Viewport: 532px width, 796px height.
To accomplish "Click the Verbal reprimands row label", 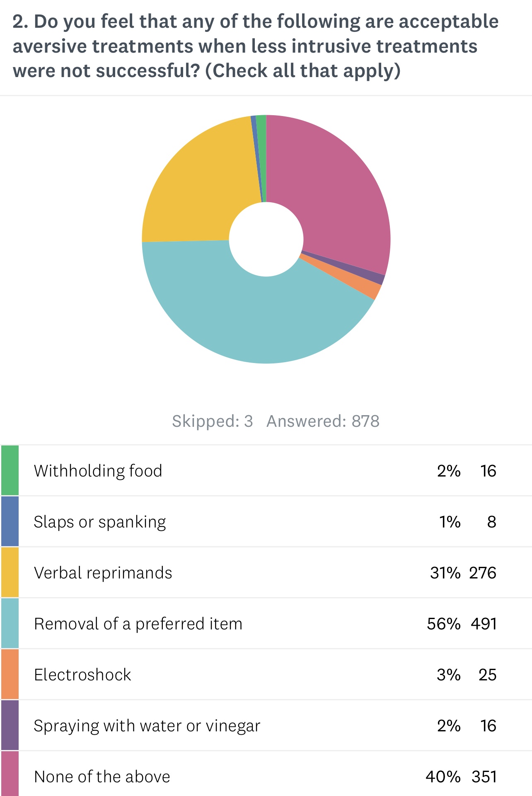I will point(103,573).
